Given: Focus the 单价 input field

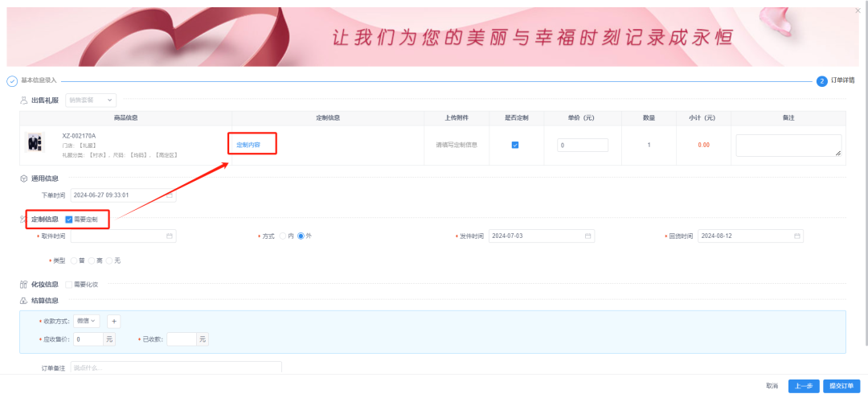Looking at the screenshot, I should click(583, 145).
